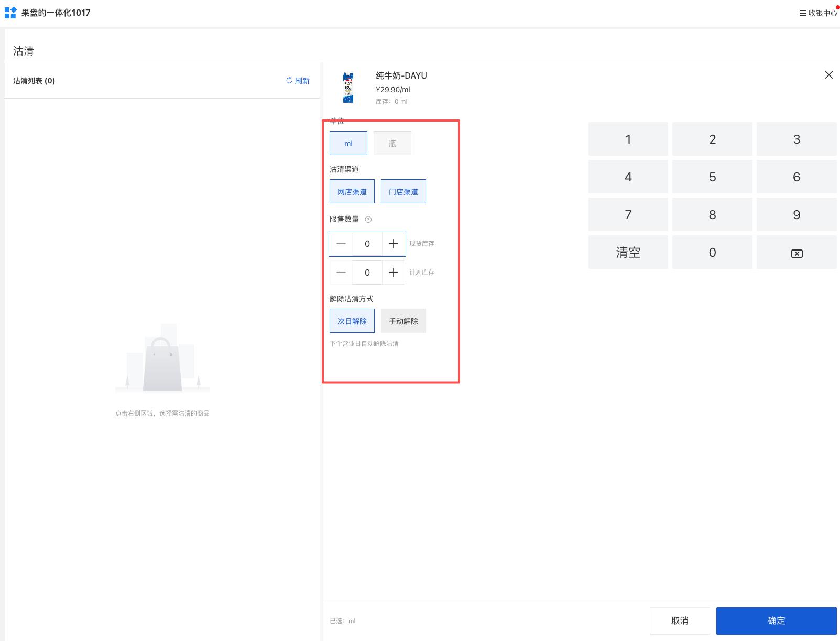This screenshot has height=641, width=840.
Task: Click the ¥29.90/ml price text
Action: point(393,90)
